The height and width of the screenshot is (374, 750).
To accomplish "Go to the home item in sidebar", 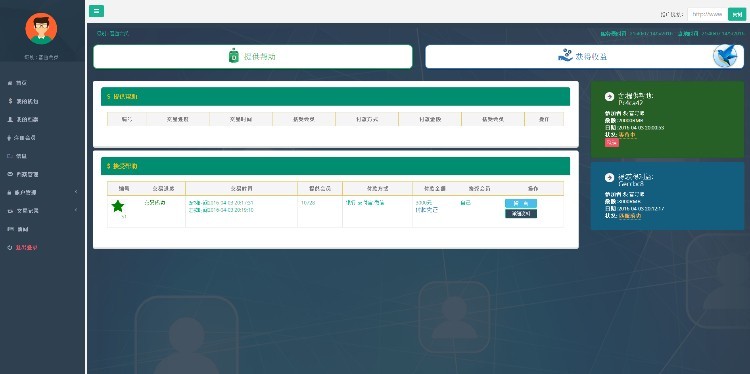I will point(17,83).
